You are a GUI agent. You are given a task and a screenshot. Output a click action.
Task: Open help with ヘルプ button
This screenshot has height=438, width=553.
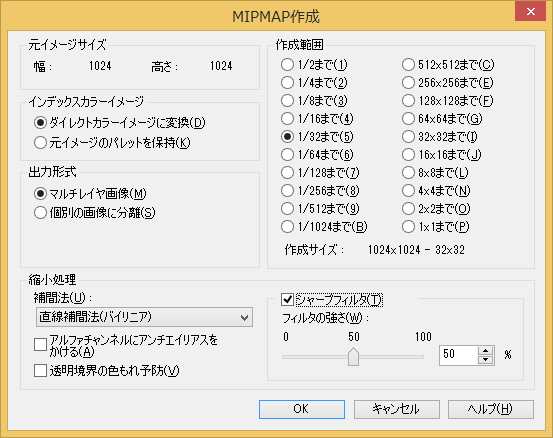[x=491, y=409]
